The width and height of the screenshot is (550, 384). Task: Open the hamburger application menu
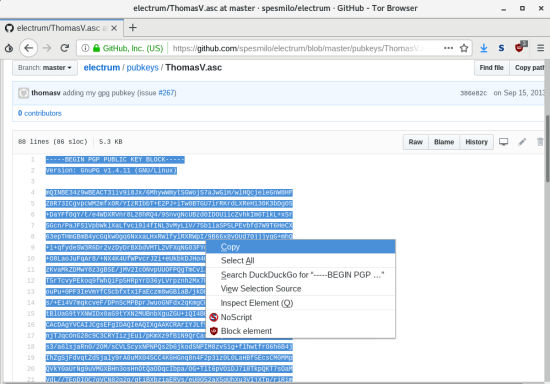tap(541, 48)
